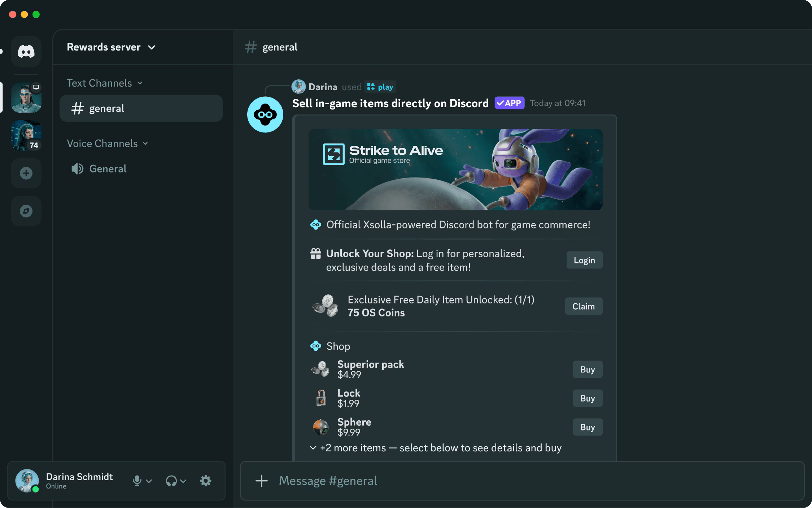Image resolution: width=812 pixels, height=508 pixels.
Task: Click the Xsolla icon beside Official Xsolla-powered text
Action: point(316,225)
